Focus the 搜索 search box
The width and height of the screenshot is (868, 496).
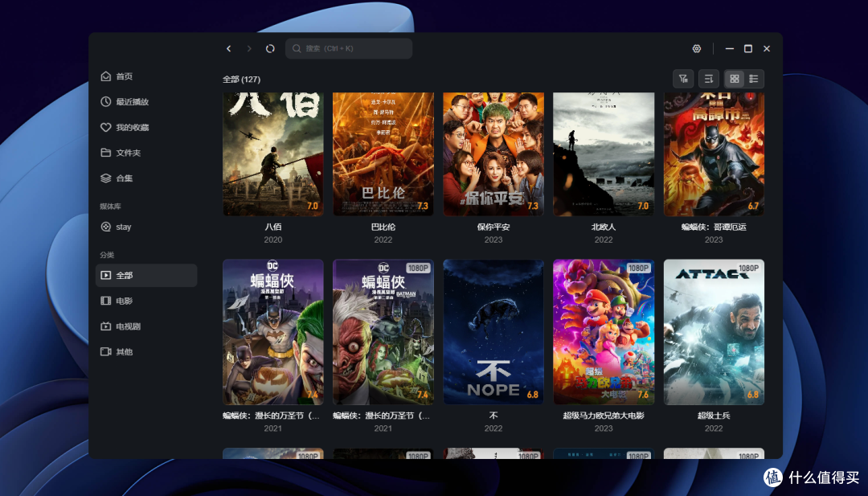349,49
